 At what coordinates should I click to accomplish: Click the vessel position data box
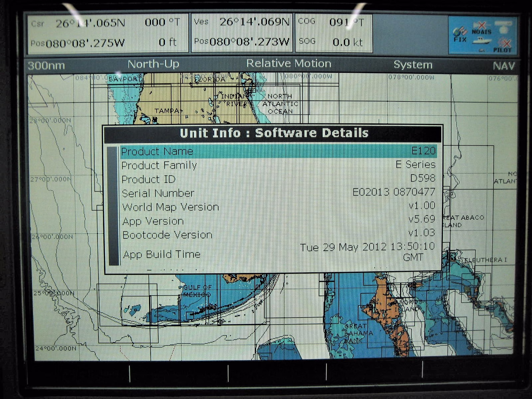[242, 33]
